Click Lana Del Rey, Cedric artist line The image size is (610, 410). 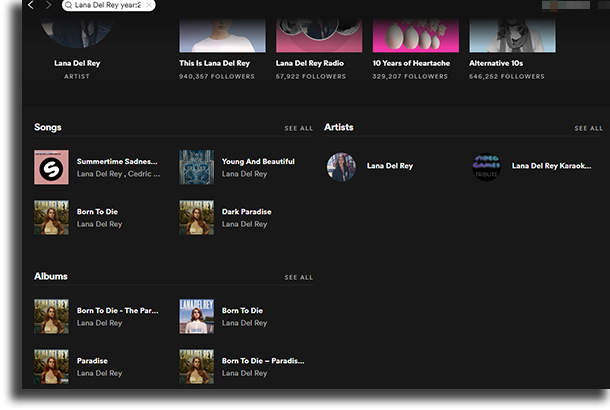(x=118, y=174)
